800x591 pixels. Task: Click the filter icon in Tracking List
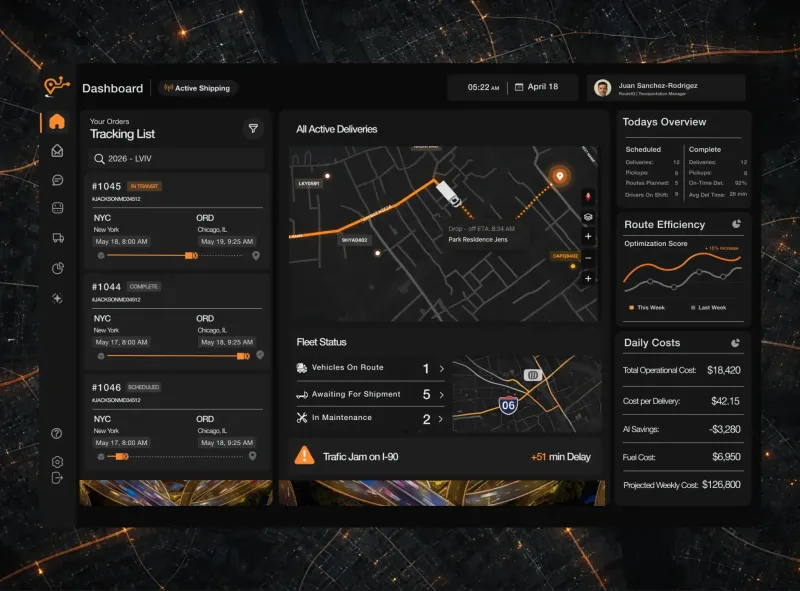253,128
